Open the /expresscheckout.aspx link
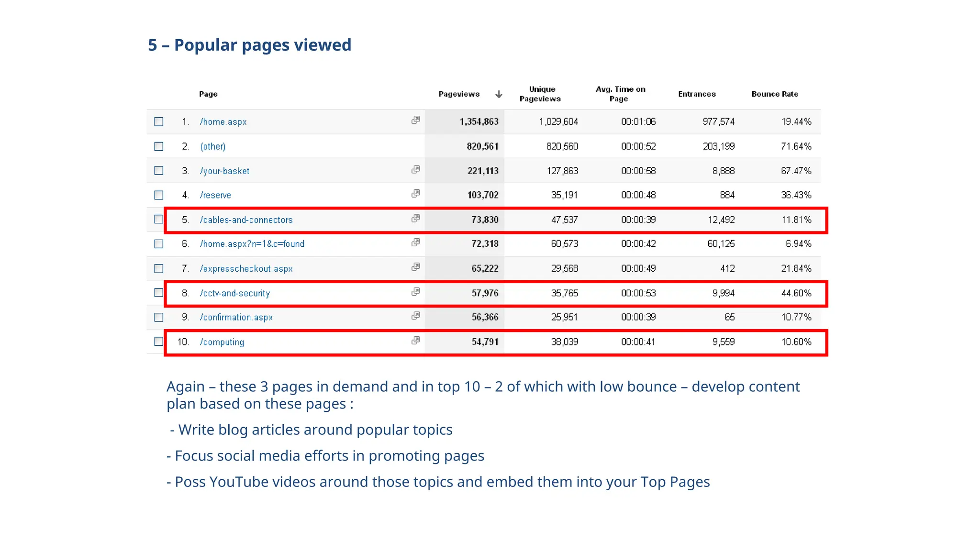 click(x=246, y=269)
